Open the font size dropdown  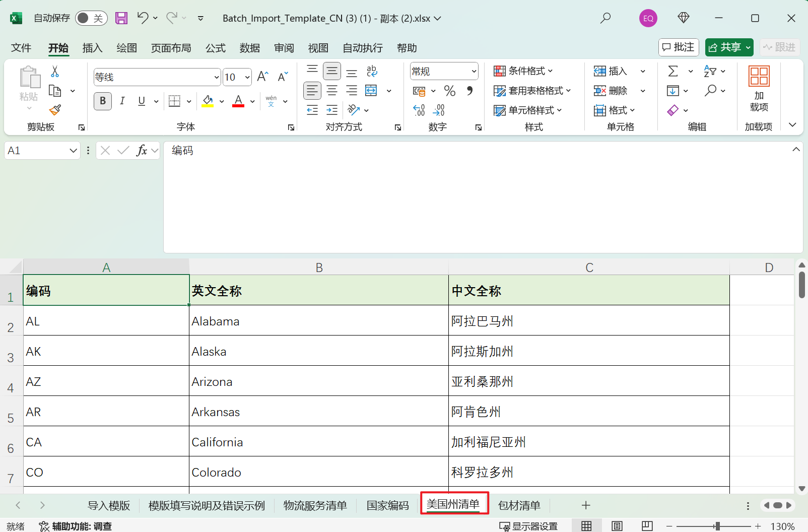[x=247, y=77]
